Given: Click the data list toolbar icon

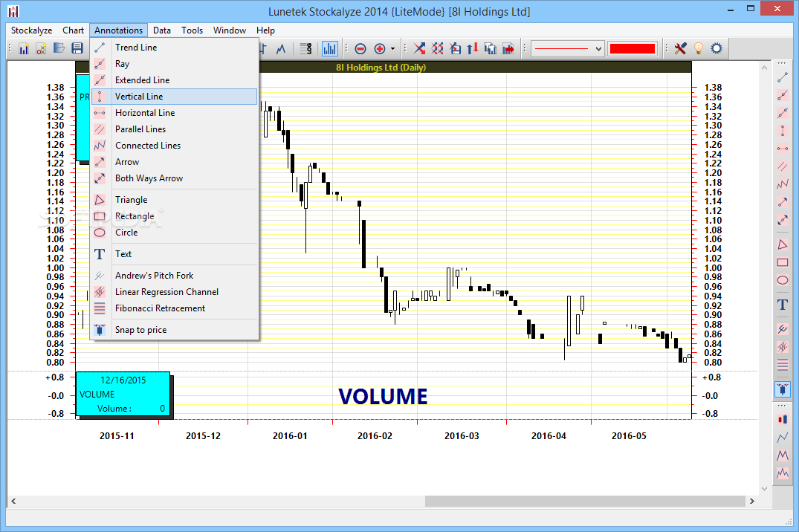Looking at the screenshot, I should [305, 49].
